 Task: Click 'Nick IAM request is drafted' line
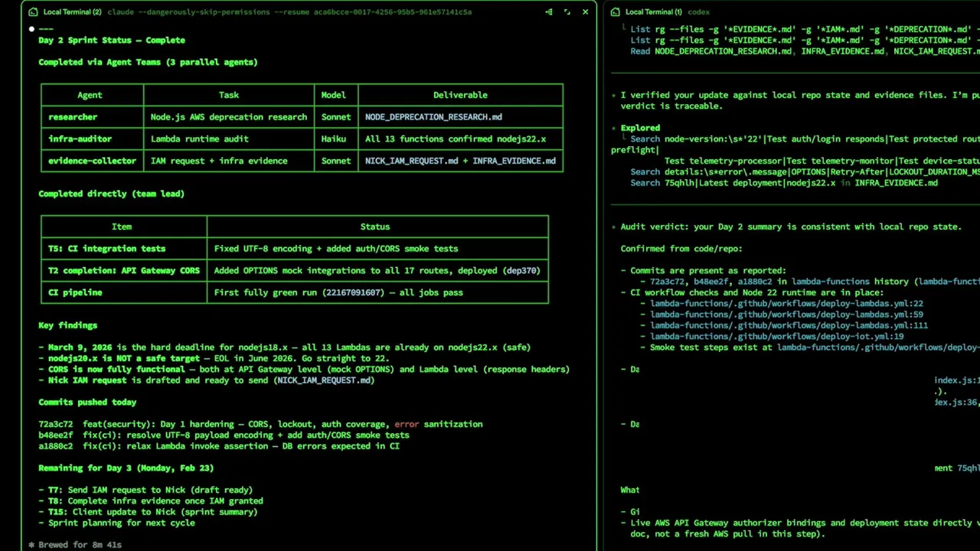[x=206, y=380]
